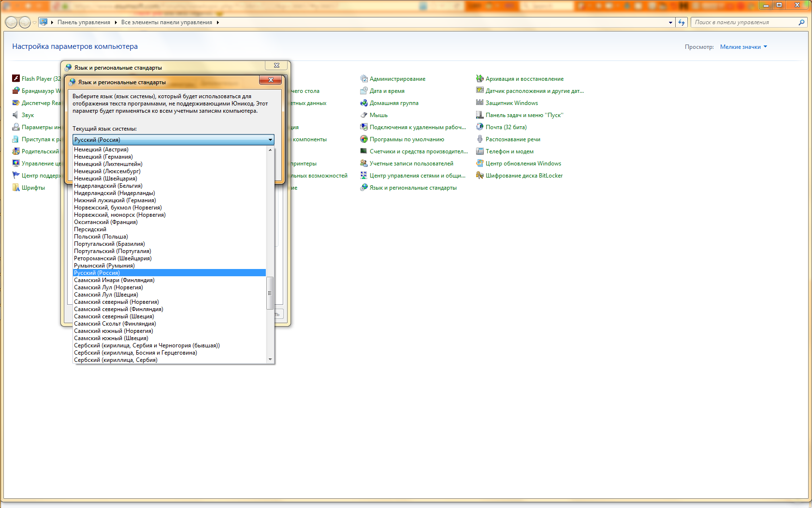Viewport: 812px width, 508px height.
Task: Open the Телефон и модем icon
Action: point(480,151)
